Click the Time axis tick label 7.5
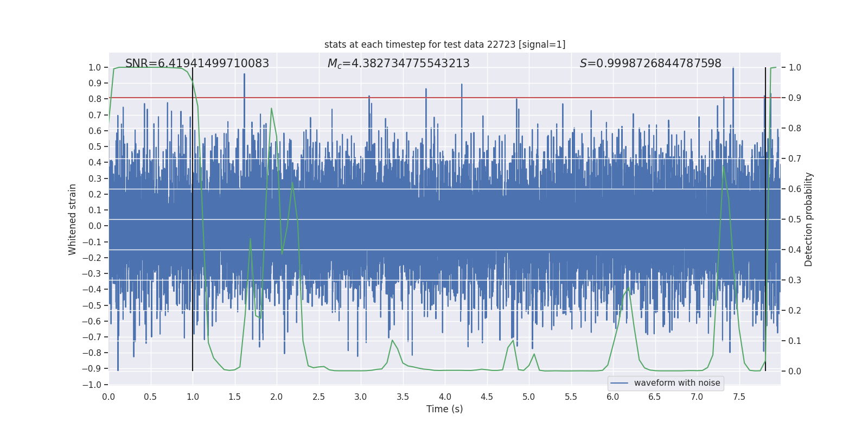Screen dimensions: 868x434 (739, 397)
